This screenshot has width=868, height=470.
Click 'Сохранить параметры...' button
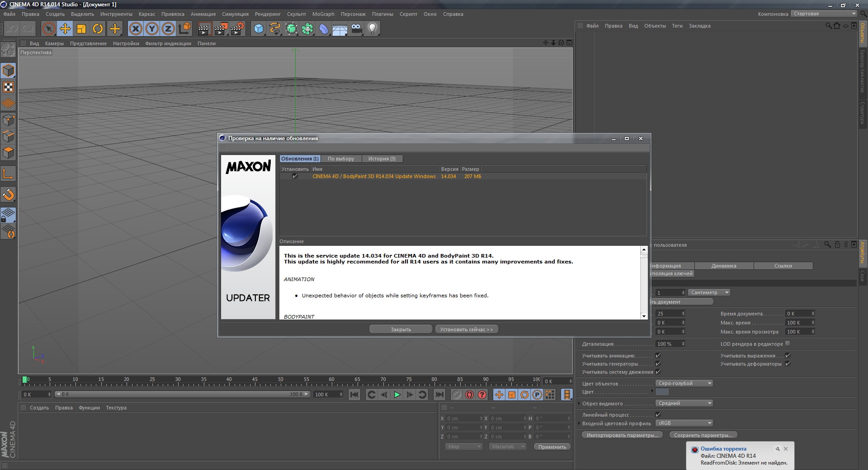click(703, 435)
